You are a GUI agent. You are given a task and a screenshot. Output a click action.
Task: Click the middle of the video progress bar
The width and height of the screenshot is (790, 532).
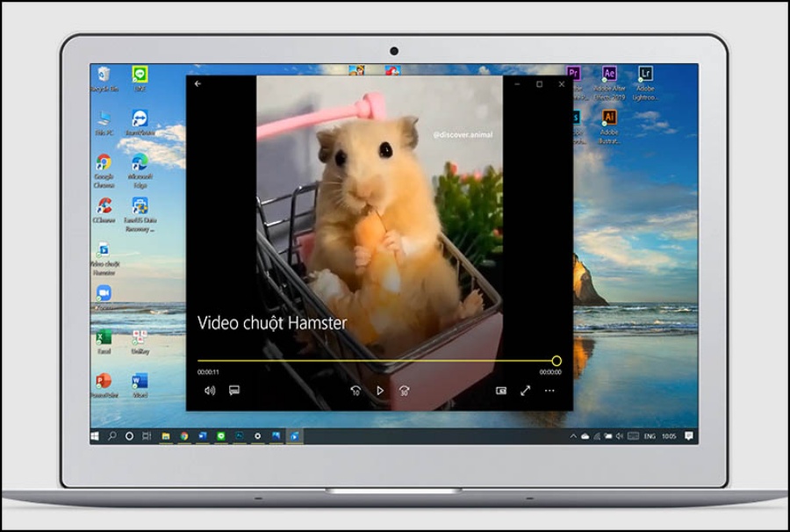377,361
